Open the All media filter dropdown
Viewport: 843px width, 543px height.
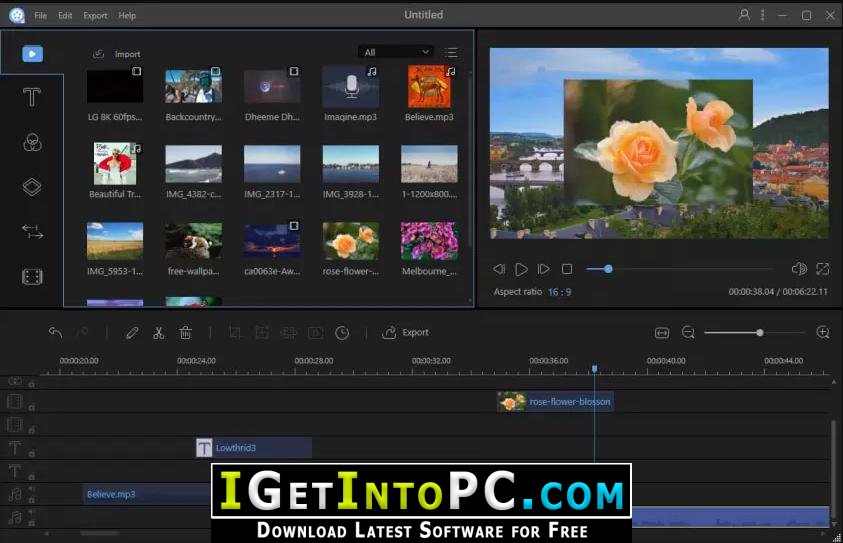[x=396, y=52]
